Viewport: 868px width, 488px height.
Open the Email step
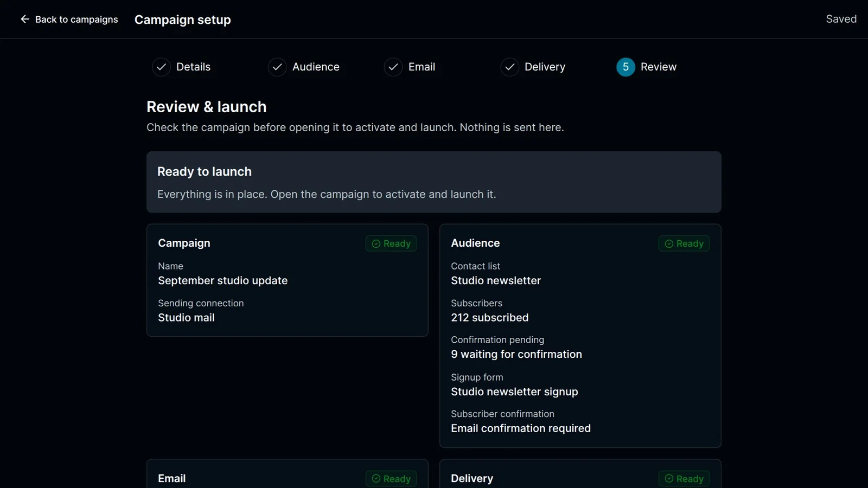410,67
